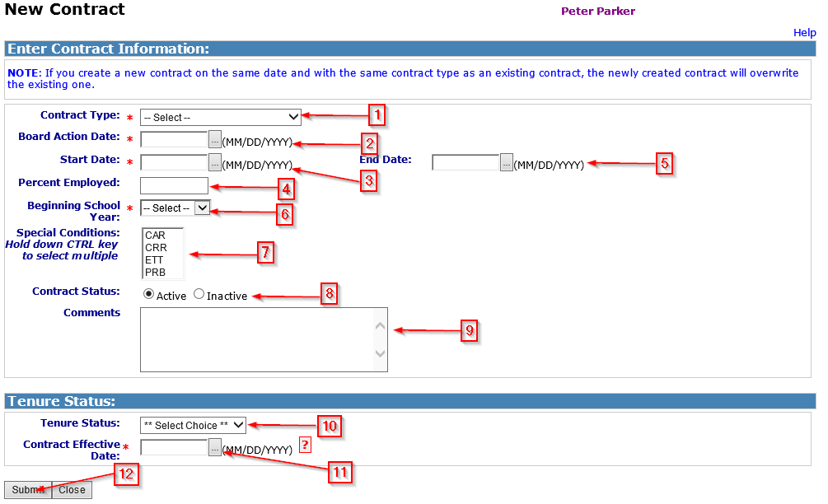Screen dimensions: 828x504
Task: Open Board Action Date calendar picker button
Action: [x=215, y=139]
